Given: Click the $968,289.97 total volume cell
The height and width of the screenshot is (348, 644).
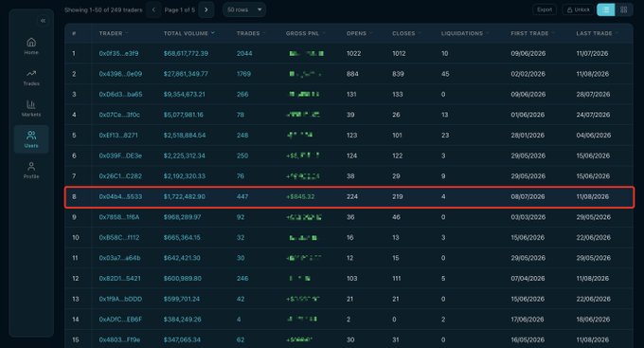Looking at the screenshot, I should [182, 217].
